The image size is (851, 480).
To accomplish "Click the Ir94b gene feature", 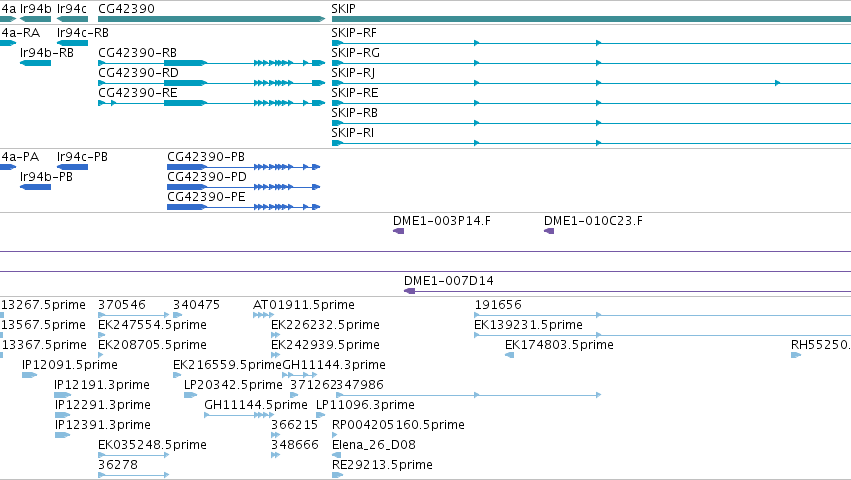I will (35, 19).
